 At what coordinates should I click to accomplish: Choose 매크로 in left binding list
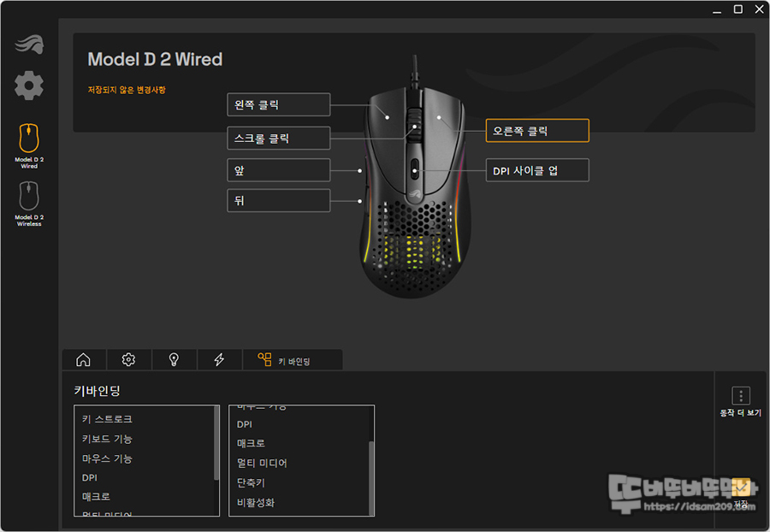pos(96,497)
